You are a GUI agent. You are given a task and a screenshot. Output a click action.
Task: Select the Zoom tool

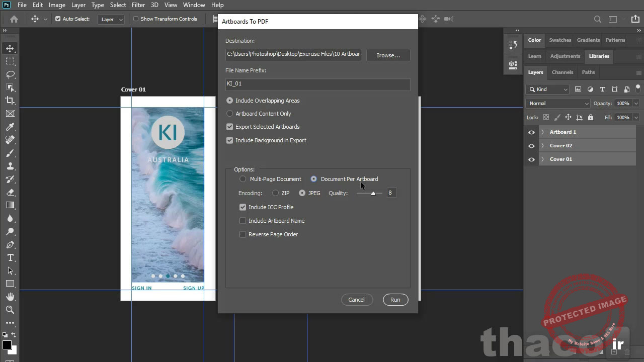click(10, 310)
